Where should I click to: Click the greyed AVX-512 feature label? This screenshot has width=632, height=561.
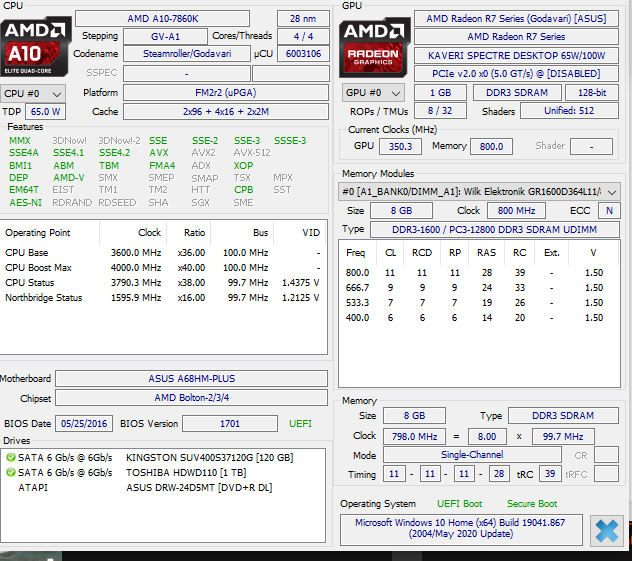[x=252, y=153]
